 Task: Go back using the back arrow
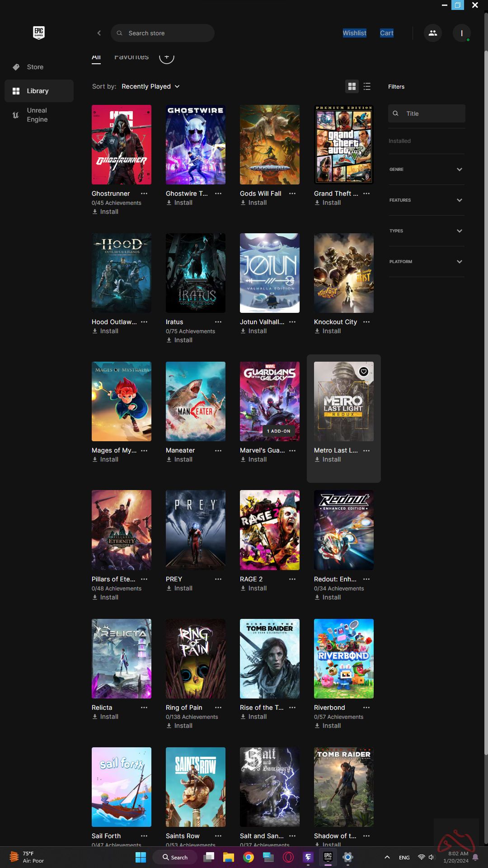[99, 33]
